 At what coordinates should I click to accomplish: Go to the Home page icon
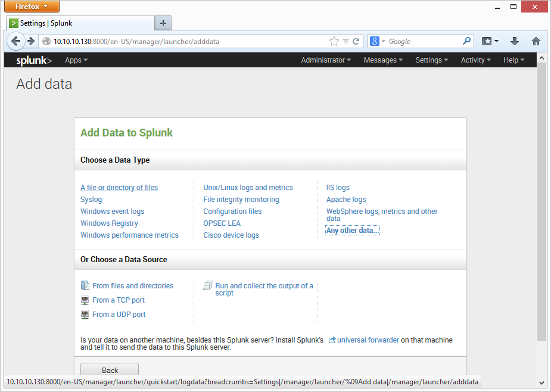coord(536,41)
